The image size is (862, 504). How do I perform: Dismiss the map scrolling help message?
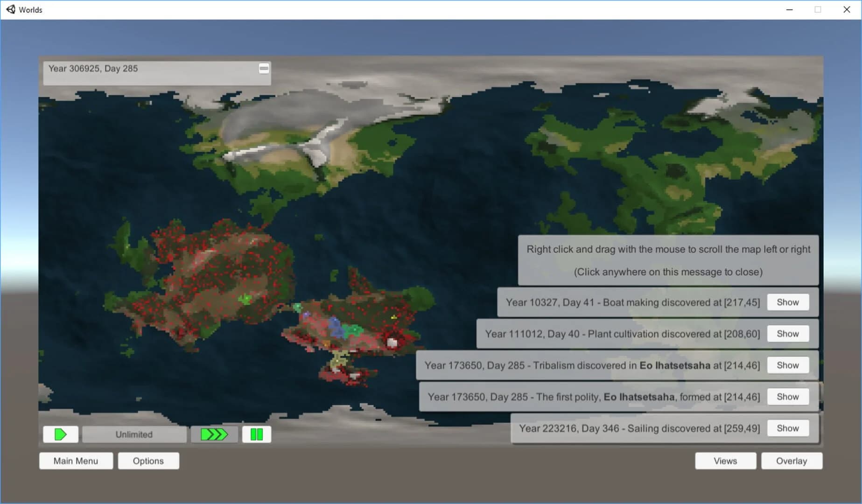668,260
